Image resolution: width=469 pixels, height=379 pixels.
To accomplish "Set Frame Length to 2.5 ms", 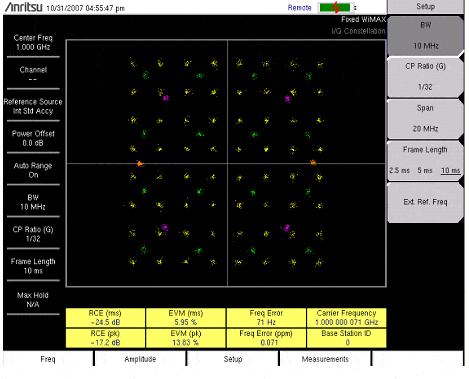I will 399,170.
